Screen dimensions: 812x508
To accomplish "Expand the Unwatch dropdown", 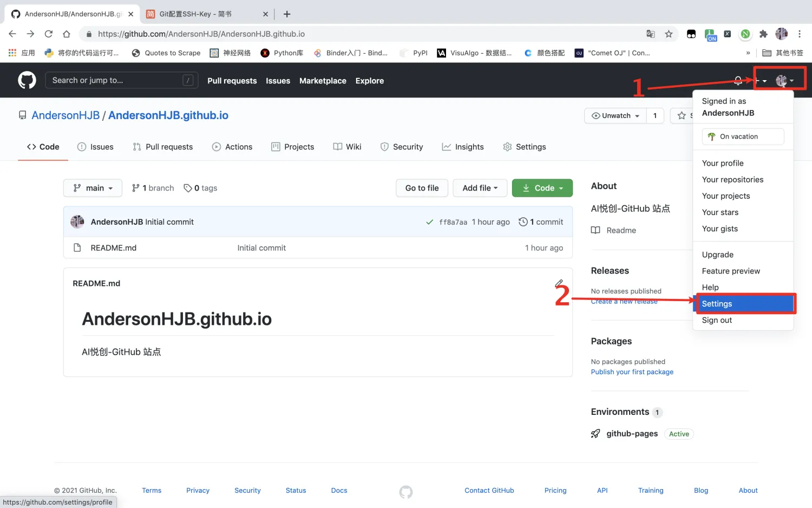I will [x=615, y=115].
